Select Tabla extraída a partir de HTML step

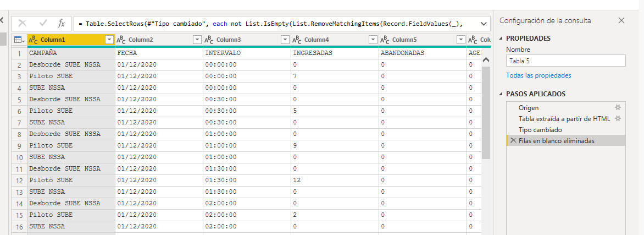point(566,118)
